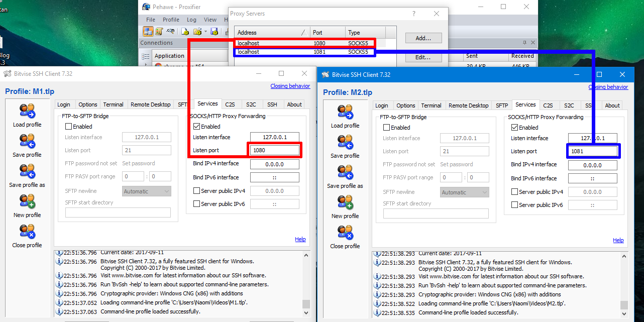Image resolution: width=644 pixels, height=322 pixels.
Task: Toggle SOCKS/HTTP Proxy Forwarding Enabled checkbox in M2
Action: (x=515, y=128)
